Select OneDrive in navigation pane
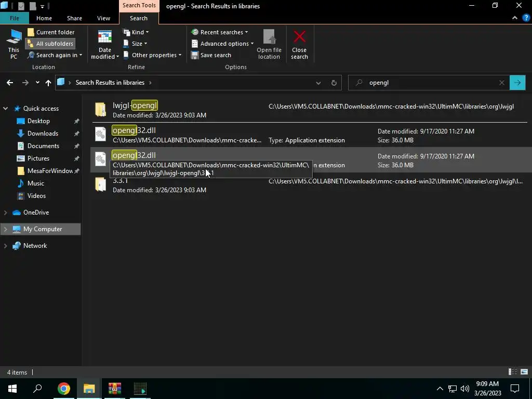 36,212
